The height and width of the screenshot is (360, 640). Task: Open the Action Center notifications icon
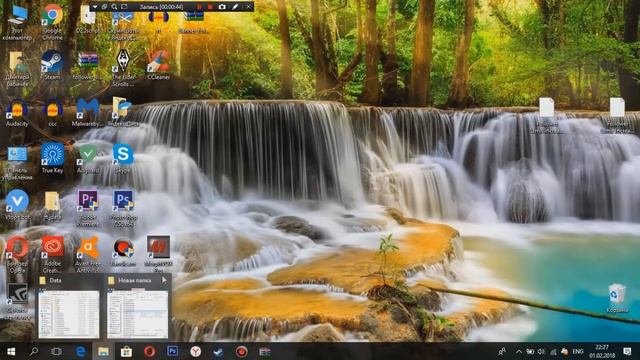pos(627,351)
